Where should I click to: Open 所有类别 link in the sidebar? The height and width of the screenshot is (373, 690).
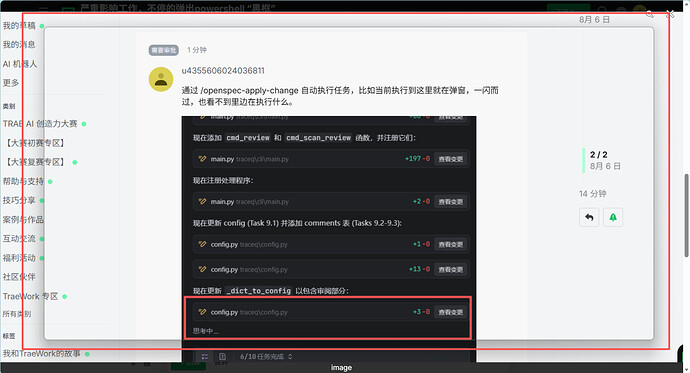tap(17, 314)
